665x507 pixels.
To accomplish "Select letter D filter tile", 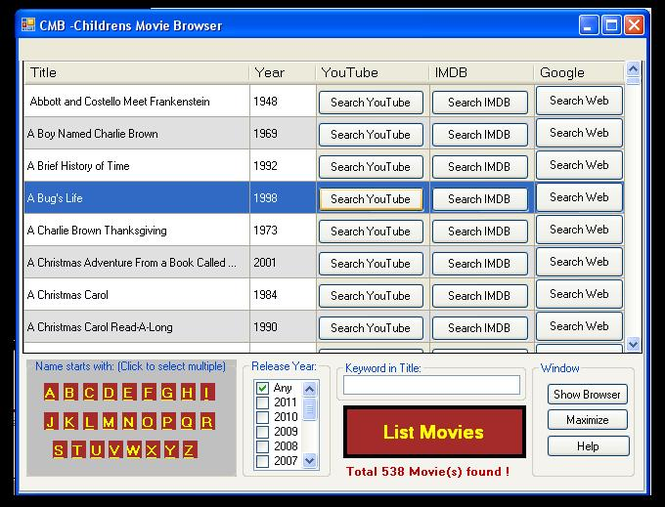I will click(x=109, y=392).
